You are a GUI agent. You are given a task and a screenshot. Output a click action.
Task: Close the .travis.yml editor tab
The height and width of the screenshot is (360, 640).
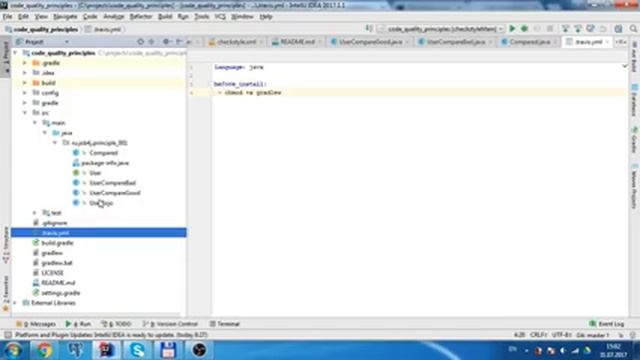click(607, 42)
